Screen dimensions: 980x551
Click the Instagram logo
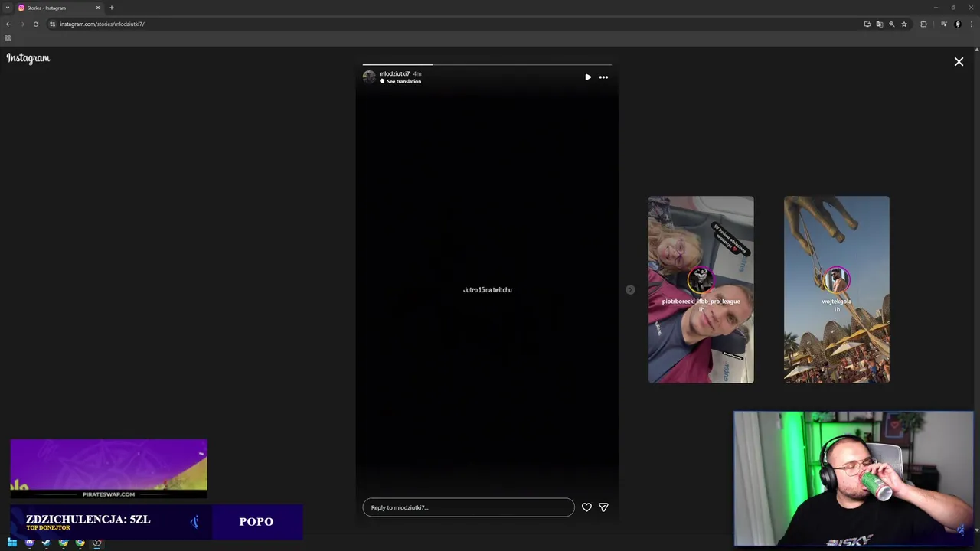28,58
